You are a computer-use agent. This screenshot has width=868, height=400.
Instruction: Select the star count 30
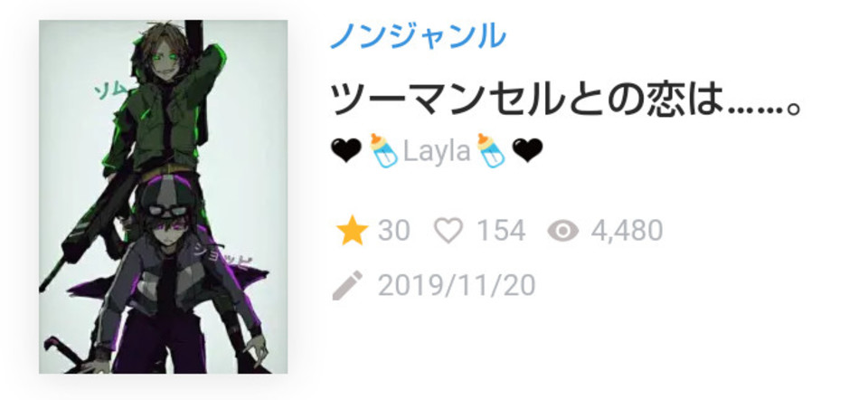(393, 231)
